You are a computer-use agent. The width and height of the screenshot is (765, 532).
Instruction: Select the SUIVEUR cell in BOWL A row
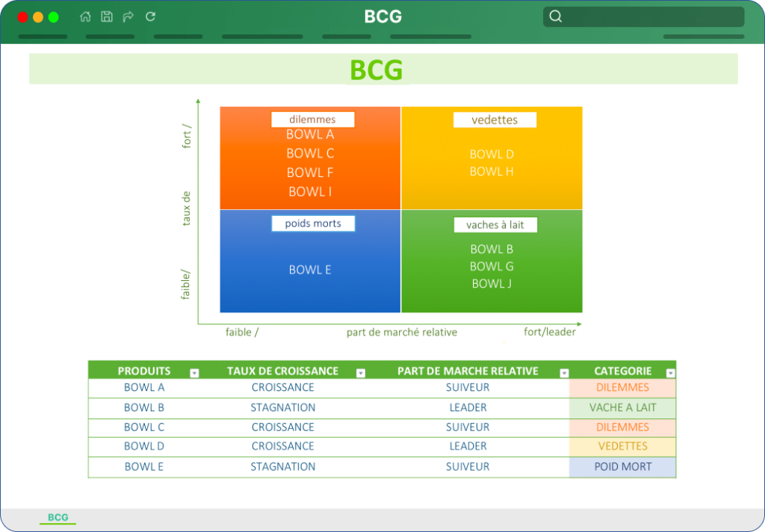pyautogui.click(x=468, y=388)
